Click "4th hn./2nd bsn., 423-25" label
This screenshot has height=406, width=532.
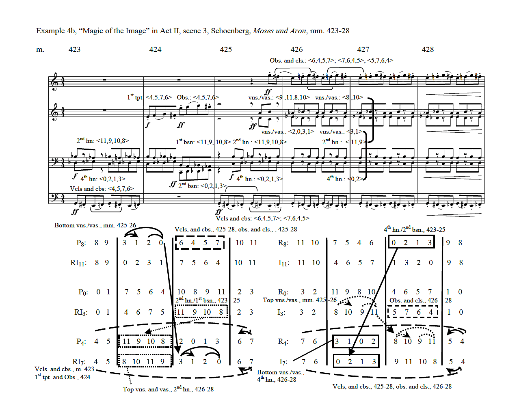click(414, 230)
